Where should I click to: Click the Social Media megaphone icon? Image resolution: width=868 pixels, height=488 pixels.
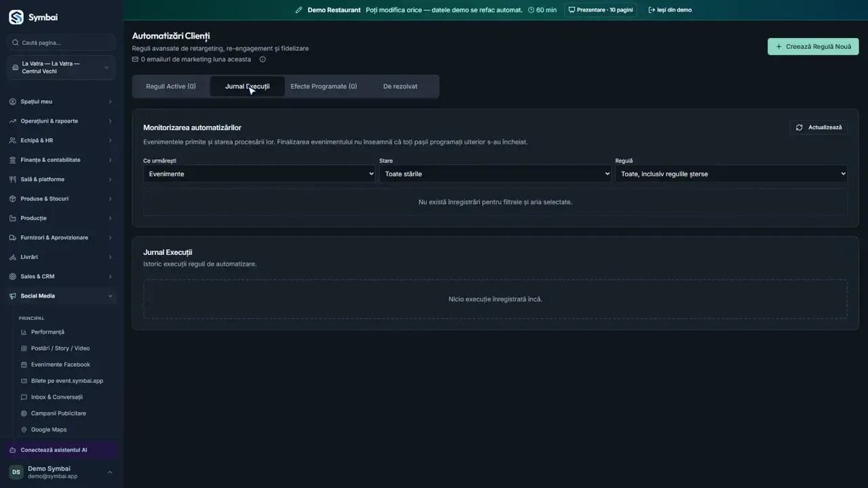13,296
